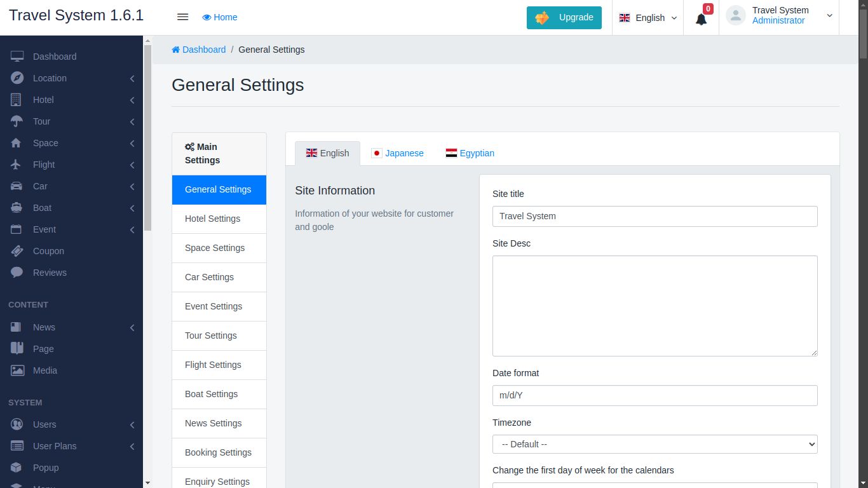Click the Coupon ticket icon
The image size is (868, 488).
[x=17, y=251]
